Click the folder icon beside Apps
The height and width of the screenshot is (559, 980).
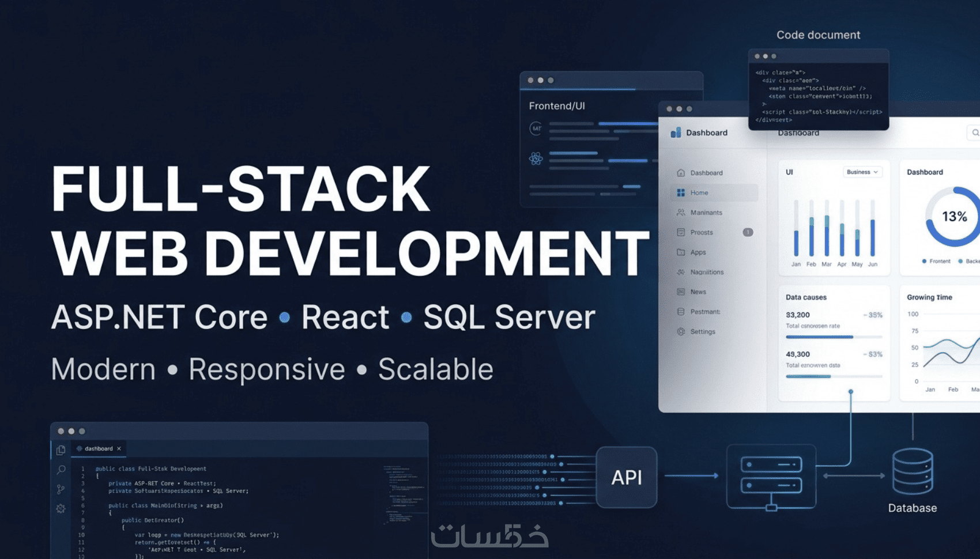pyautogui.click(x=681, y=252)
